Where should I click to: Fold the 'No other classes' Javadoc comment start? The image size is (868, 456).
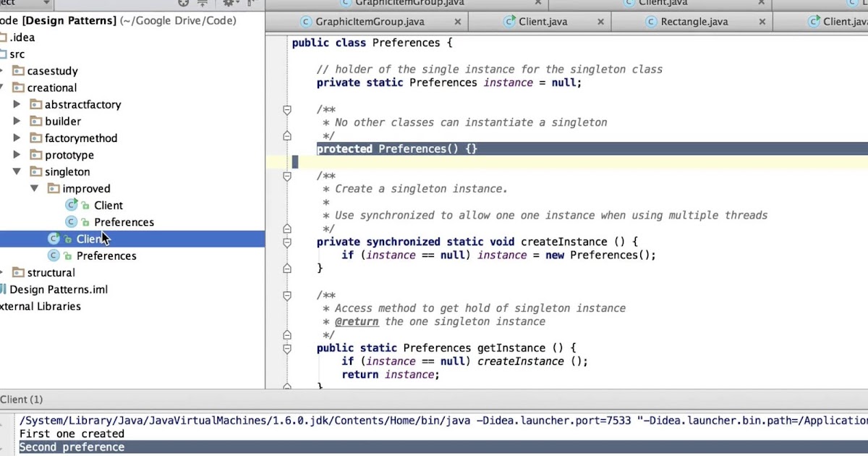pyautogui.click(x=287, y=110)
